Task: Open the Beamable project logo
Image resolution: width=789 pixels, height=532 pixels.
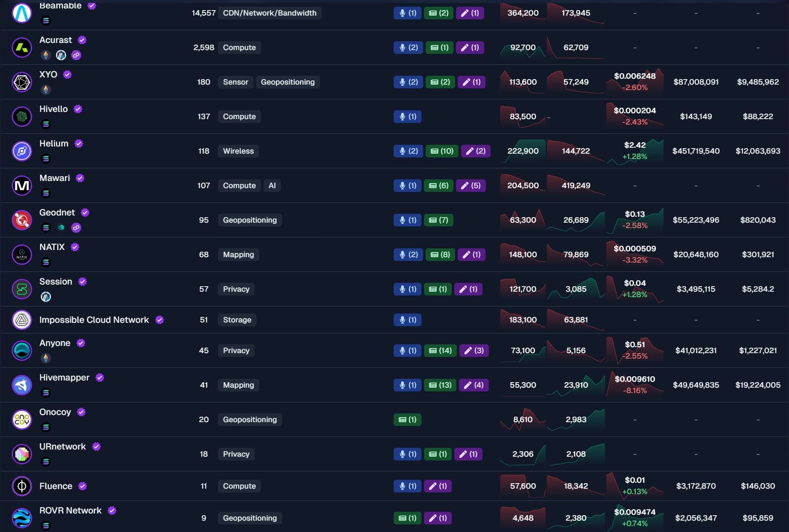Action: [22, 13]
